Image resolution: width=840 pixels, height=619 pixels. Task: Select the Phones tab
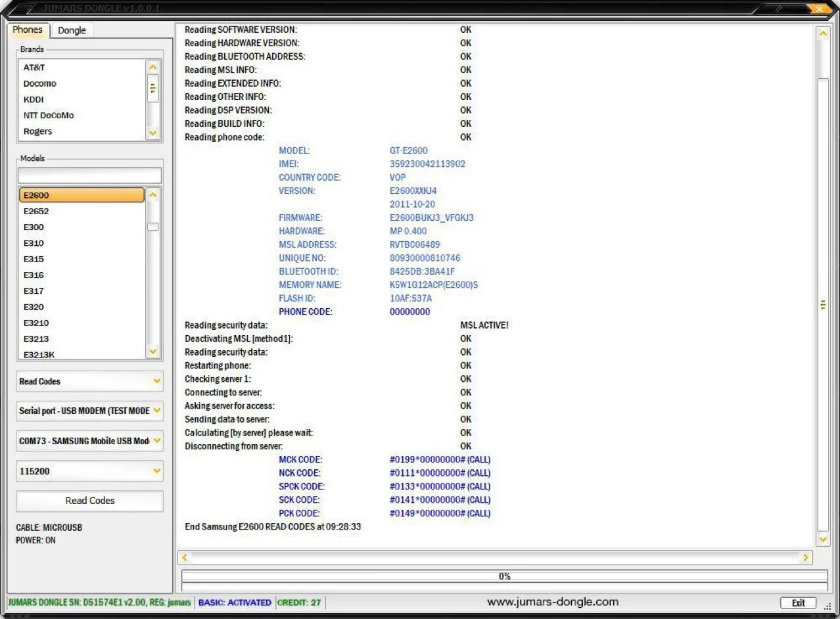pyautogui.click(x=28, y=30)
